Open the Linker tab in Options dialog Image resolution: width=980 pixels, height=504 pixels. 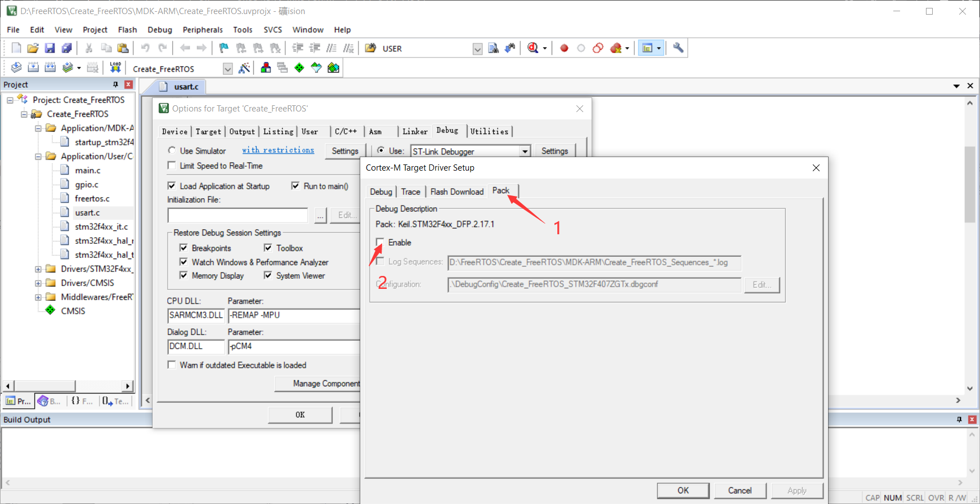415,131
